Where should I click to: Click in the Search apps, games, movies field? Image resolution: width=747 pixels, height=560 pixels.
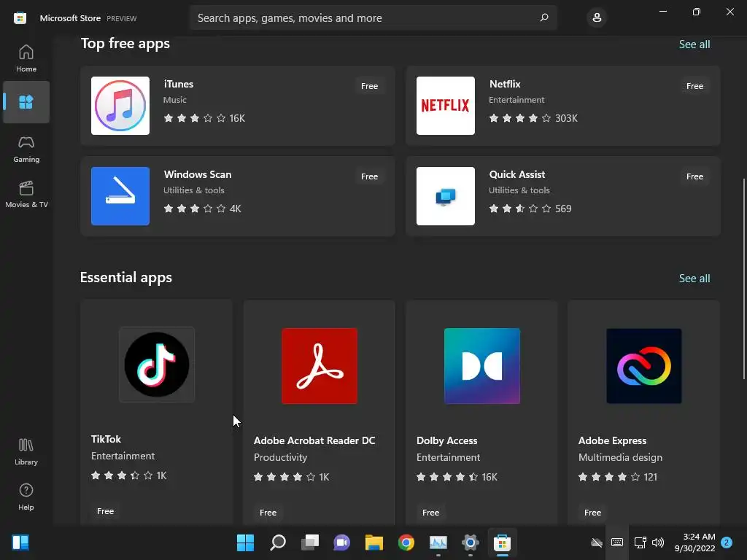(373, 18)
